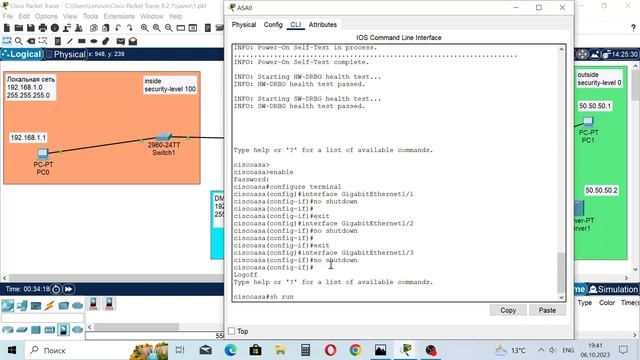
Task: Click the Undo arrow icon
Action: (x=118, y=28)
